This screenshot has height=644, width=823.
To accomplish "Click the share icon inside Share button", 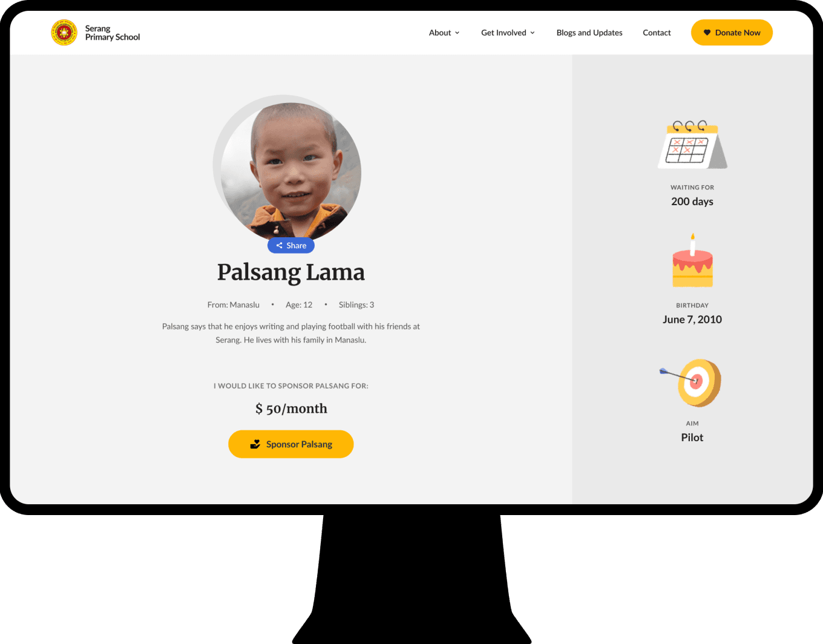I will tap(280, 246).
